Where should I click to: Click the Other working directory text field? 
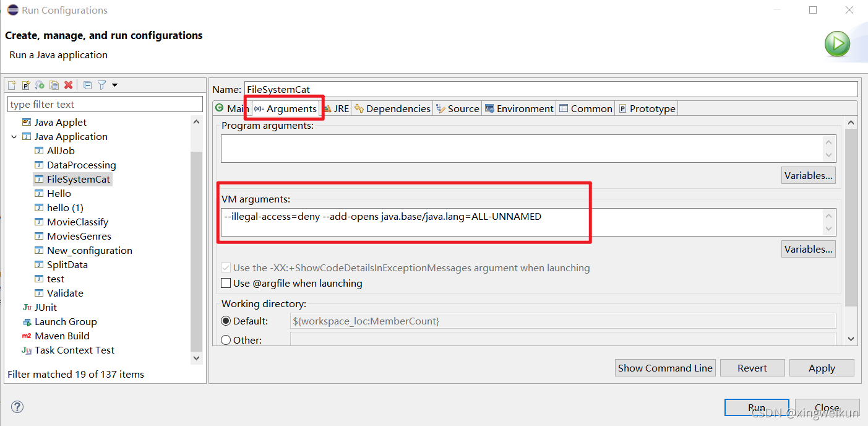click(x=563, y=339)
